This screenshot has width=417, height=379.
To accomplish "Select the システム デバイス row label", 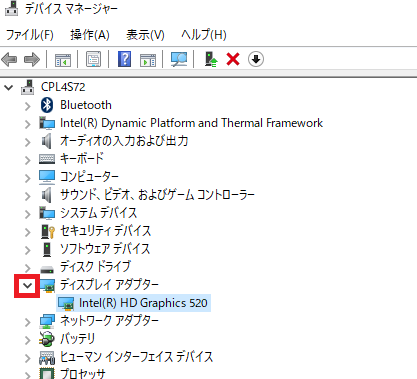I will pos(99,213).
